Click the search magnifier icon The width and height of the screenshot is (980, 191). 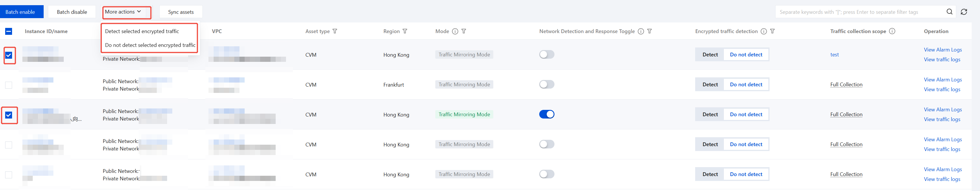point(949,12)
